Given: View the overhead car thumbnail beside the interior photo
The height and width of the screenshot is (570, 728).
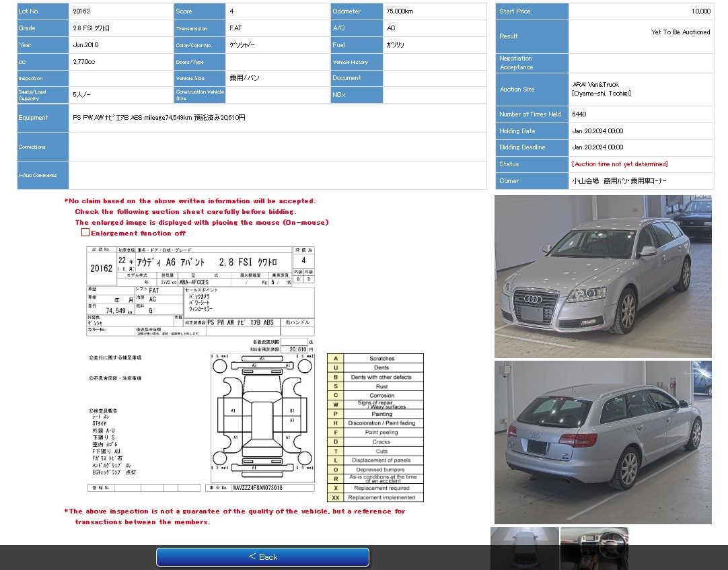Looking at the screenshot, I should click(x=525, y=548).
